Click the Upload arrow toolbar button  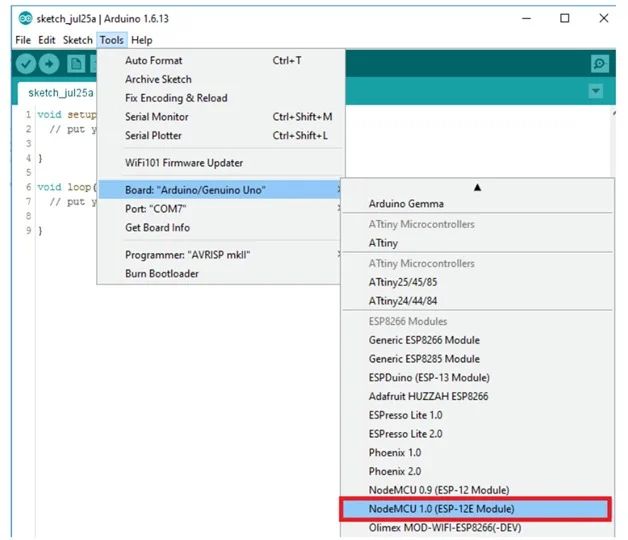click(x=49, y=64)
